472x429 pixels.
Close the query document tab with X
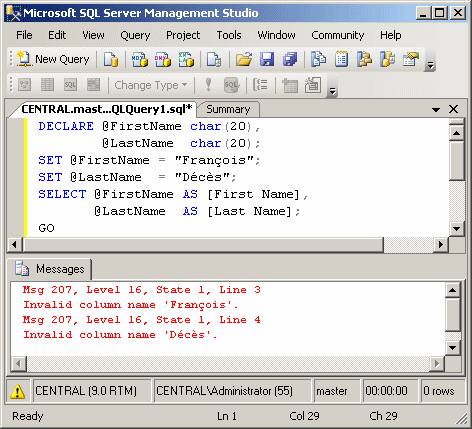(453, 109)
